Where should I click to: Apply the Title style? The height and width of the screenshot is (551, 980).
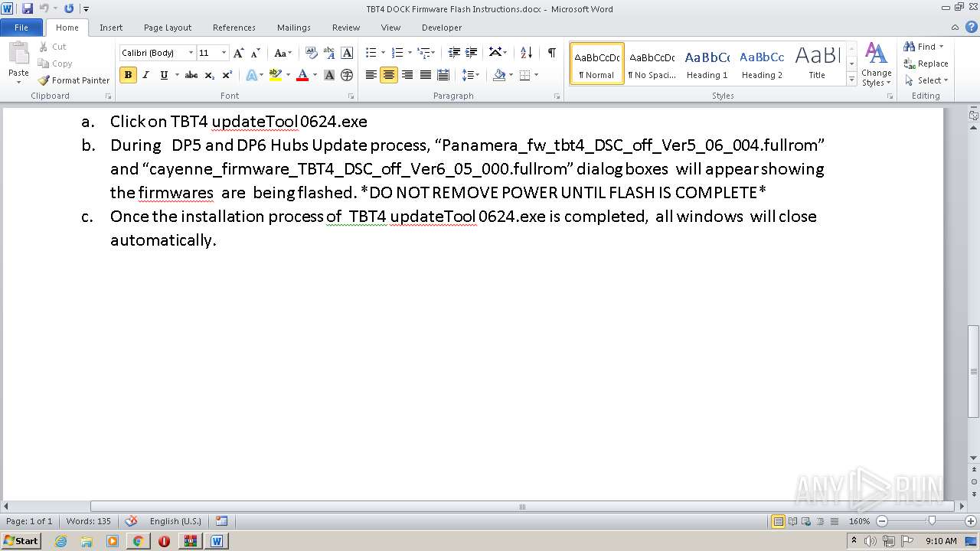coord(817,64)
